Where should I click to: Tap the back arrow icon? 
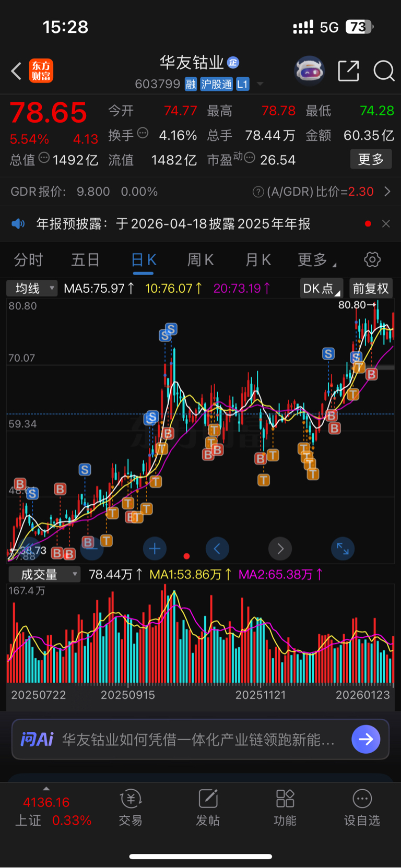click(16, 70)
